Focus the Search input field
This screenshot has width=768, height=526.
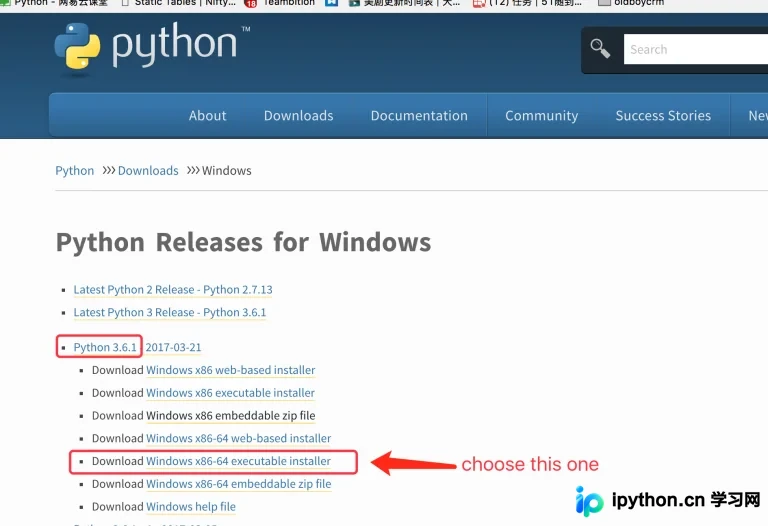coord(696,49)
